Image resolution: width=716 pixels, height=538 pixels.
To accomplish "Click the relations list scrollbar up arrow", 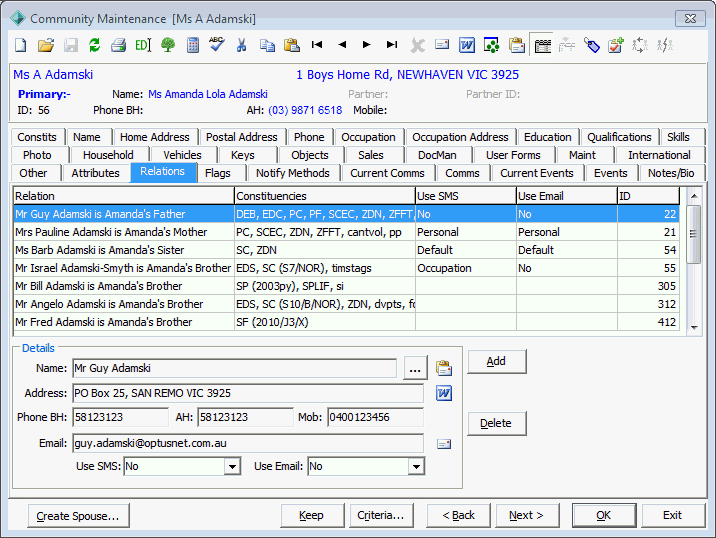I will point(694,196).
